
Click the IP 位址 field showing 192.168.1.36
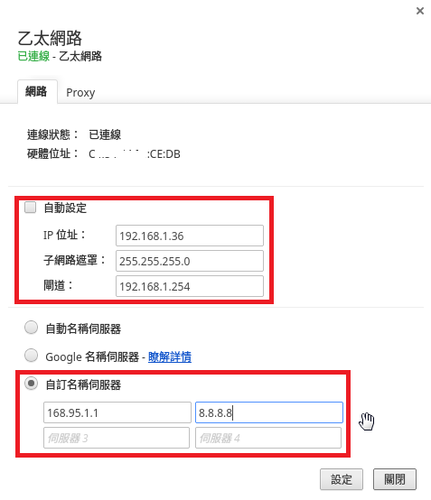(190, 236)
